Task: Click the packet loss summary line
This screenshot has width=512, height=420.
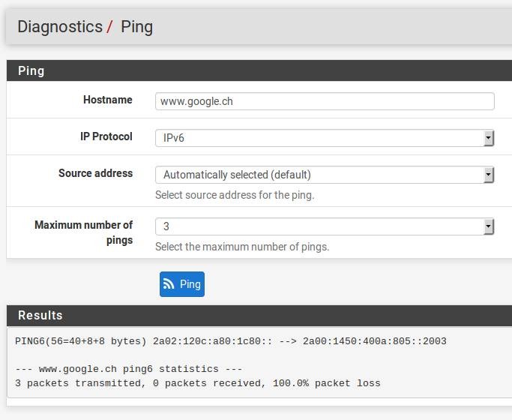Action: click(x=197, y=383)
